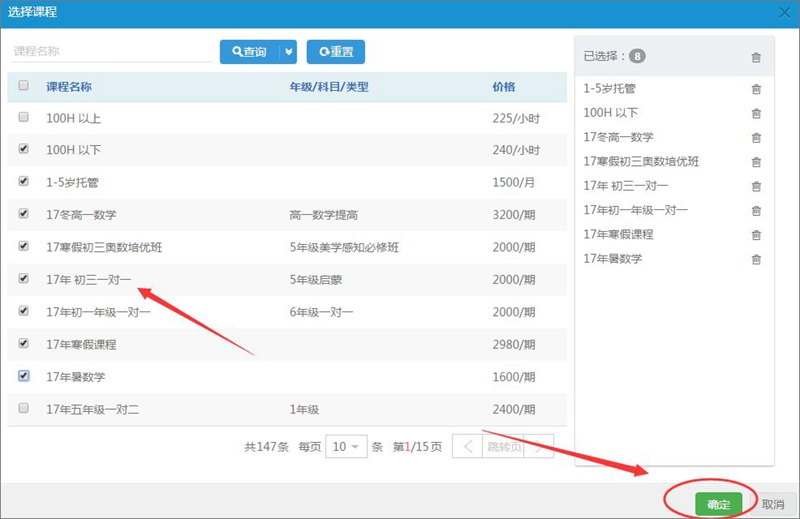Check the 100H 以上 course checkbox
The image size is (800, 519).
24,117
